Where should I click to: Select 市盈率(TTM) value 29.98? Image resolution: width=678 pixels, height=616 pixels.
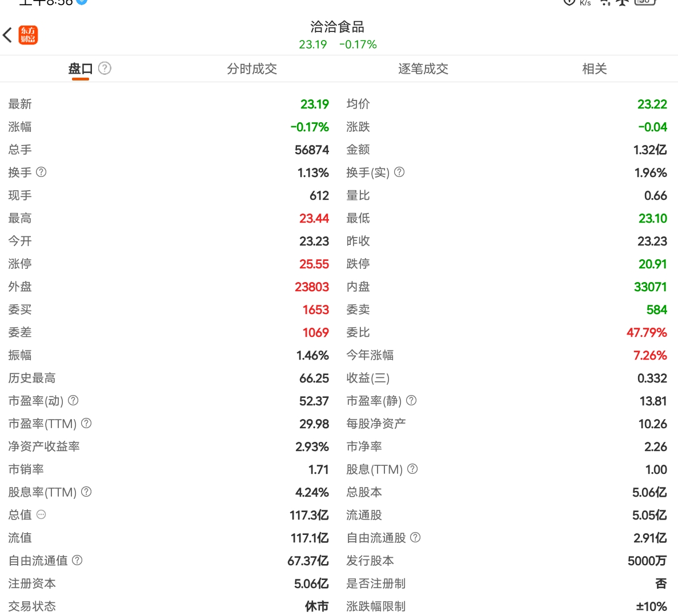(314, 424)
